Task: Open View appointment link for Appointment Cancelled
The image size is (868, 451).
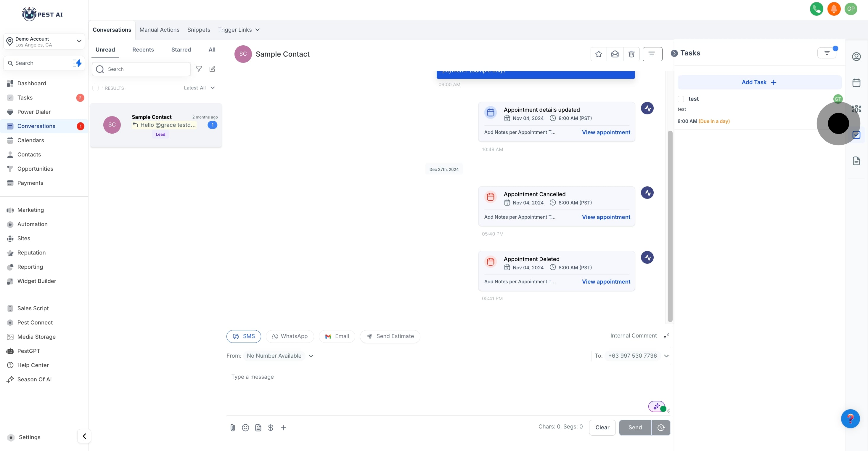Action: 606,217
